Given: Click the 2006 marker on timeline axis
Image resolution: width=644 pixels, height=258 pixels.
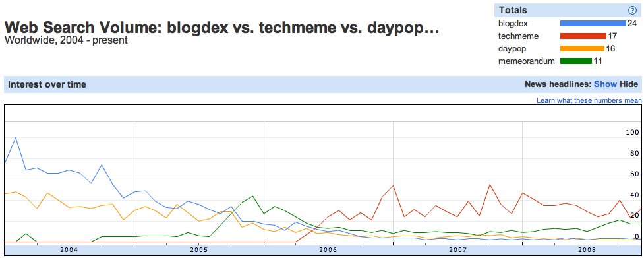Looking at the screenshot, I should pyautogui.click(x=328, y=250).
